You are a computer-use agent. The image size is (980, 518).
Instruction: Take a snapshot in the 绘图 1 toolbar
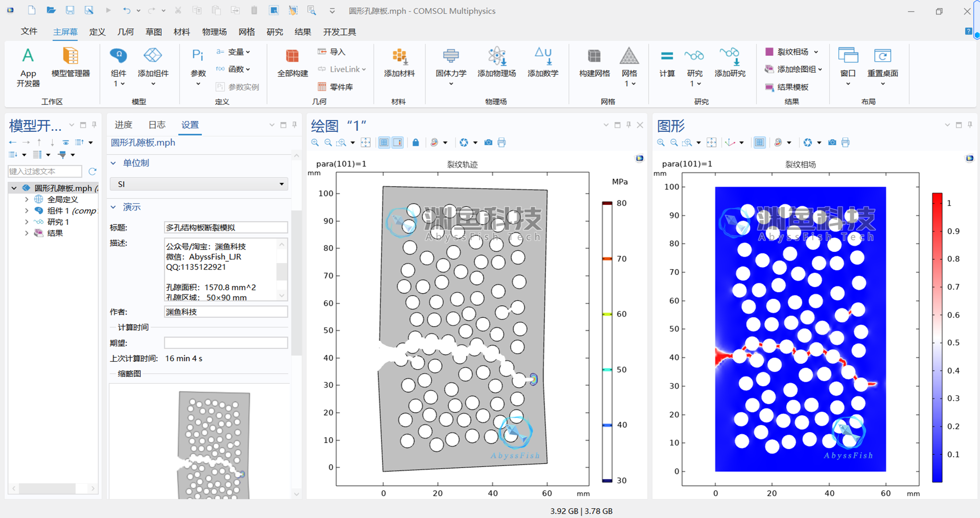point(488,143)
